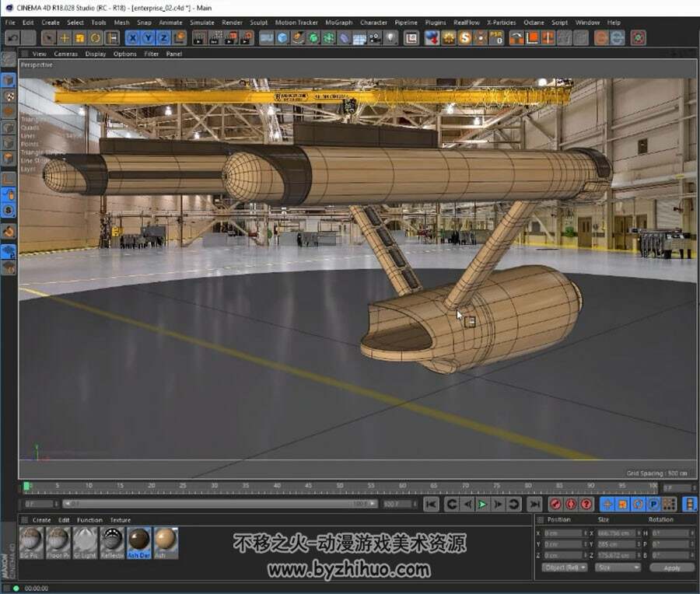Screen dimensions: 700x594
Task: Step to next frame
Action: [498, 505]
